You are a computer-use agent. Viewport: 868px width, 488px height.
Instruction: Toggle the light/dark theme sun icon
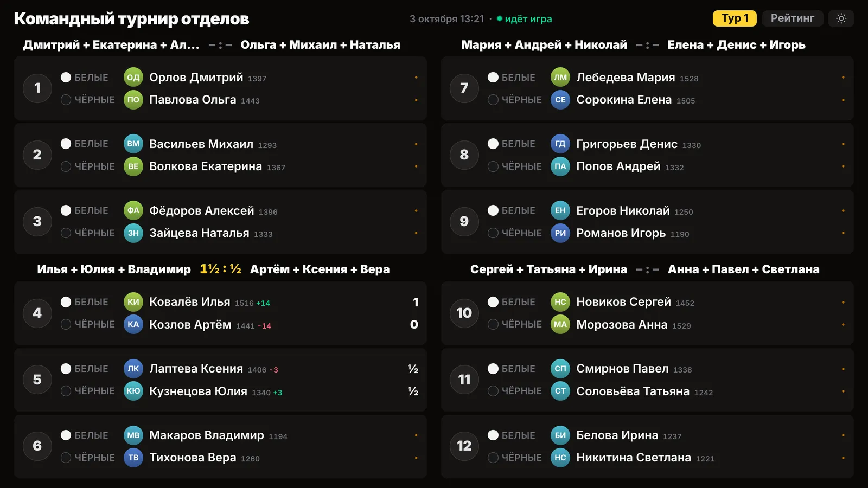pyautogui.click(x=841, y=18)
